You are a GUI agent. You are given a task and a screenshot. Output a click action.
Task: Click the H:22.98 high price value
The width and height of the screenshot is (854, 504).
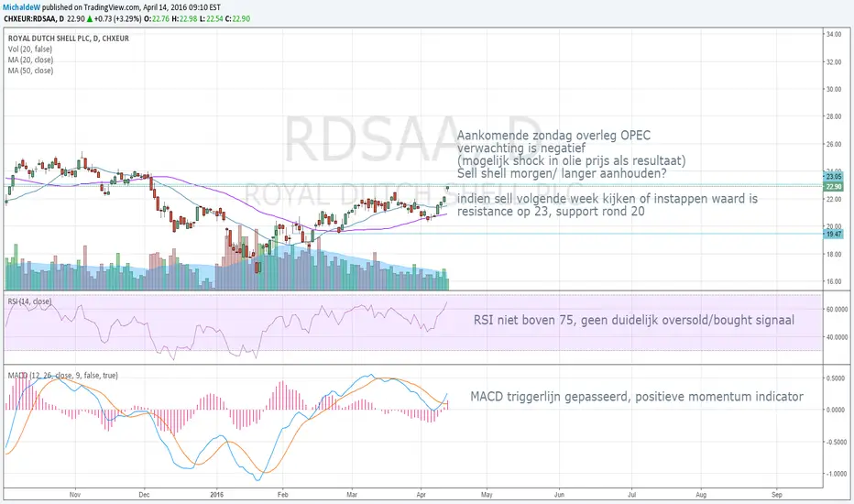click(x=183, y=18)
